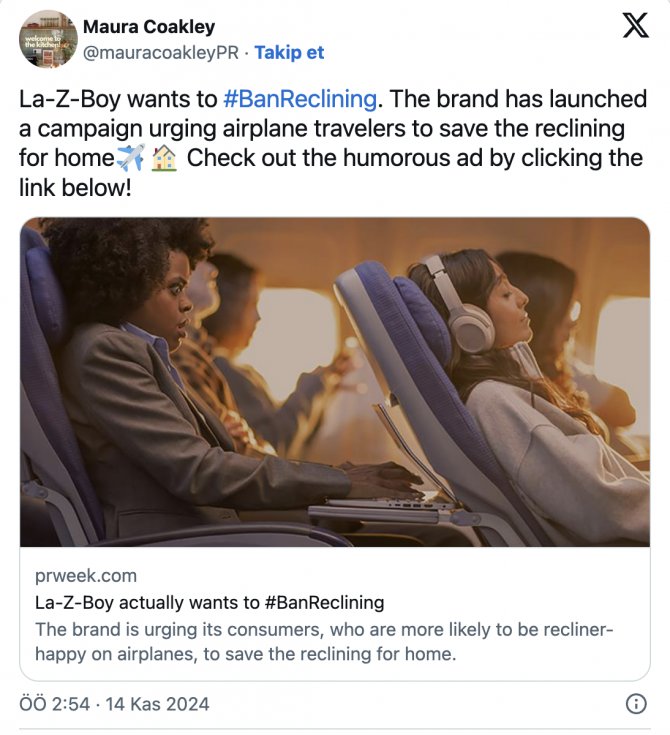Click the card description about recliner-happy consumers
This screenshot has width=670, height=735.
point(324,641)
